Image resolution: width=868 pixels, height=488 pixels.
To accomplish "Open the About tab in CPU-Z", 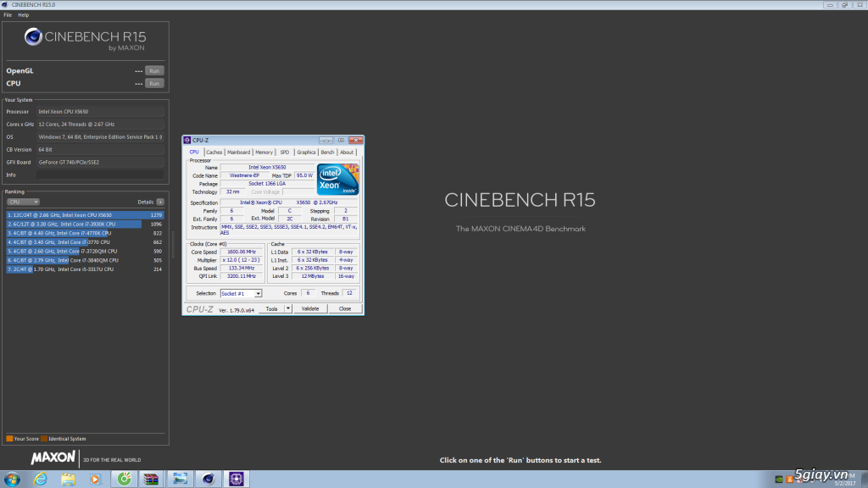I will (x=347, y=152).
